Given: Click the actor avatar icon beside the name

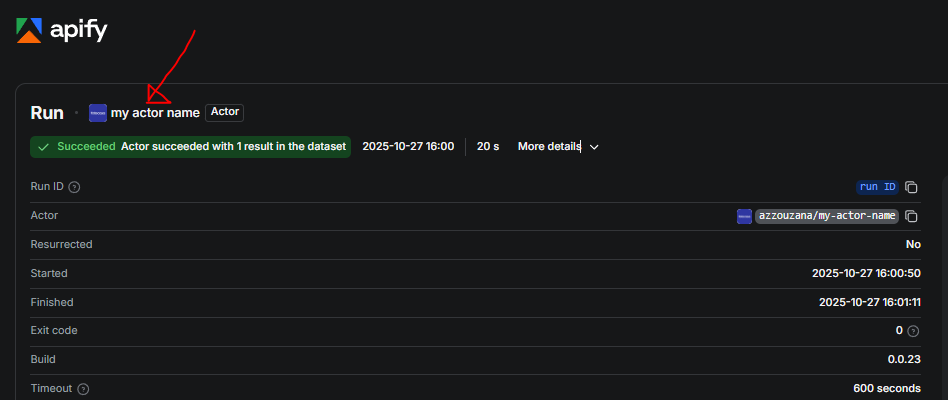Looking at the screenshot, I should click(98, 113).
